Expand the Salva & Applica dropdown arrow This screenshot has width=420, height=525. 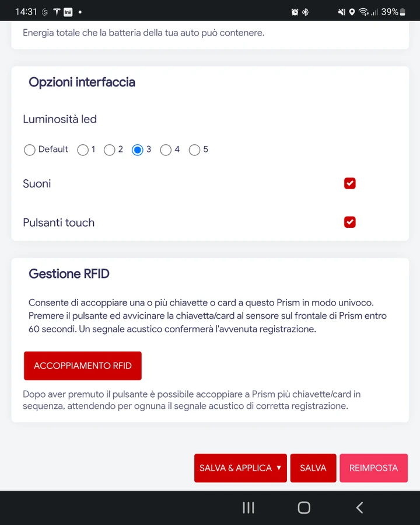pyautogui.click(x=279, y=468)
